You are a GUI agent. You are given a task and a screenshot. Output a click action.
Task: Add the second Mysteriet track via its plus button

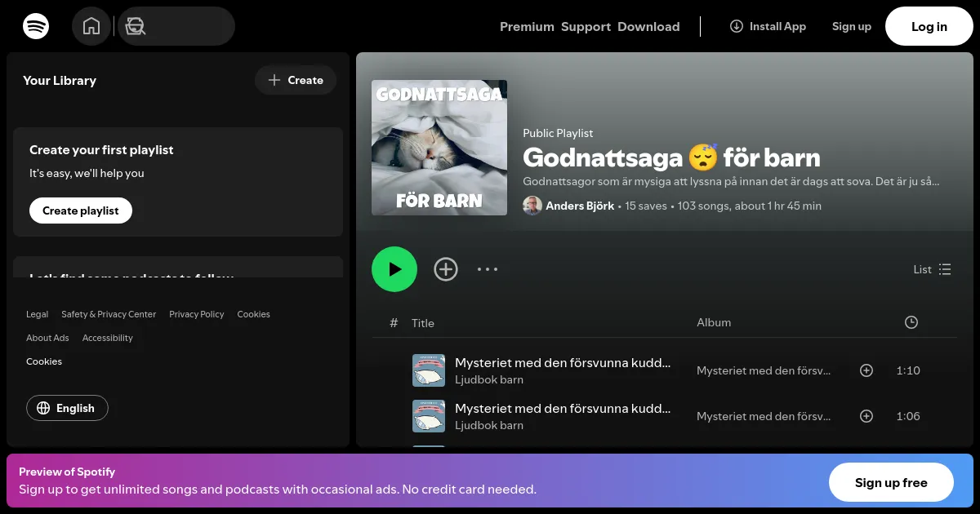[866, 416]
